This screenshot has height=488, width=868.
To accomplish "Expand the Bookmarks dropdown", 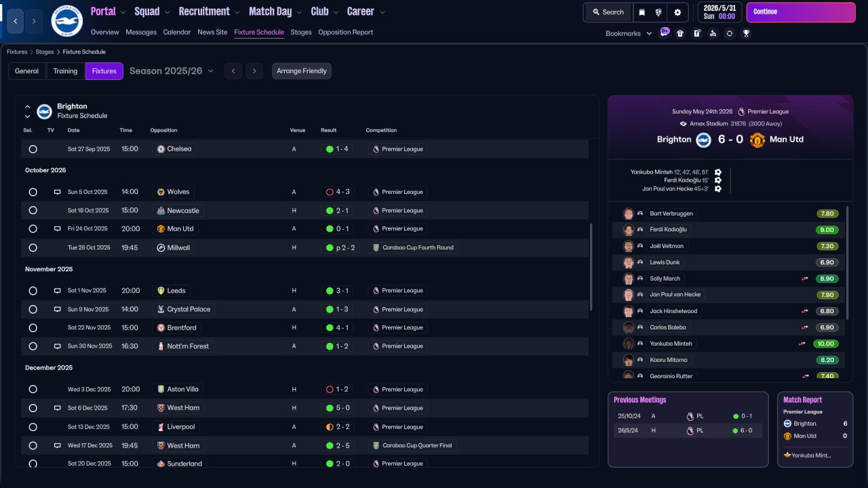I will pos(629,33).
